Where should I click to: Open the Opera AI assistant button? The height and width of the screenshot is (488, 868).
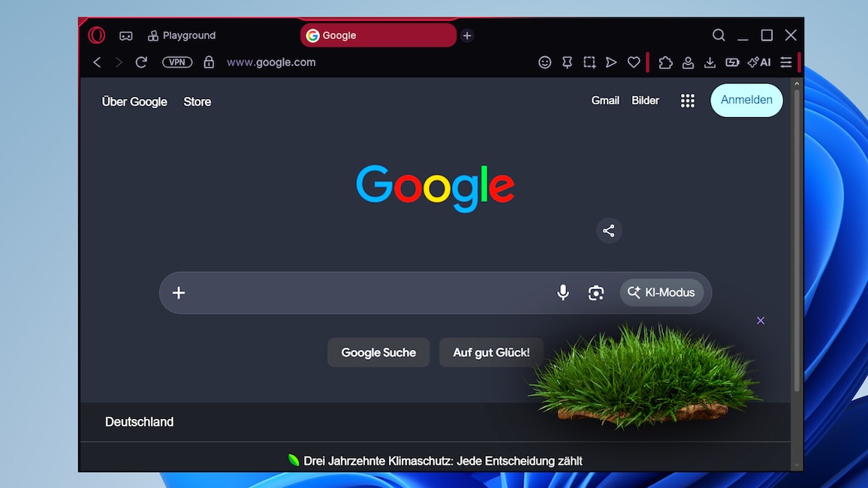coord(759,62)
